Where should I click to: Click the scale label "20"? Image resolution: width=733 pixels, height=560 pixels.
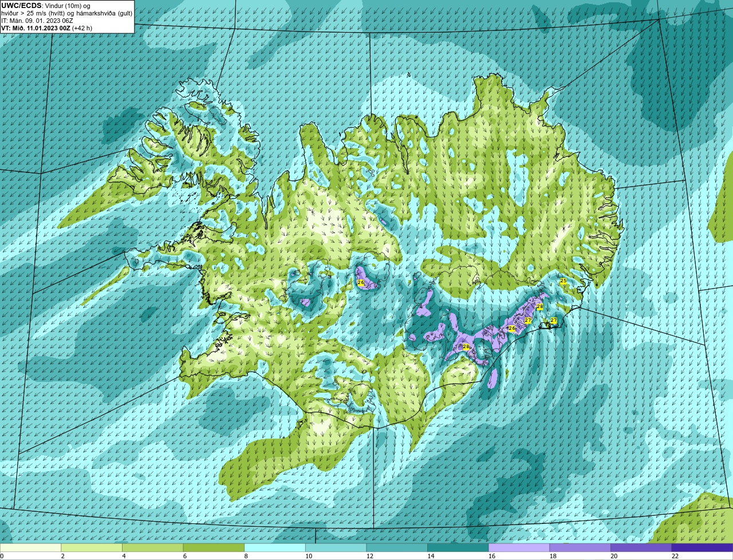pyautogui.click(x=614, y=556)
